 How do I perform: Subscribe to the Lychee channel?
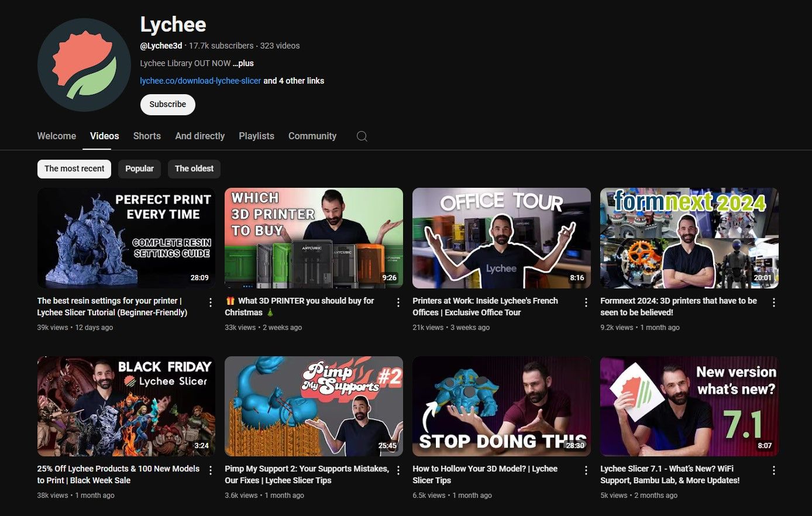(x=167, y=104)
